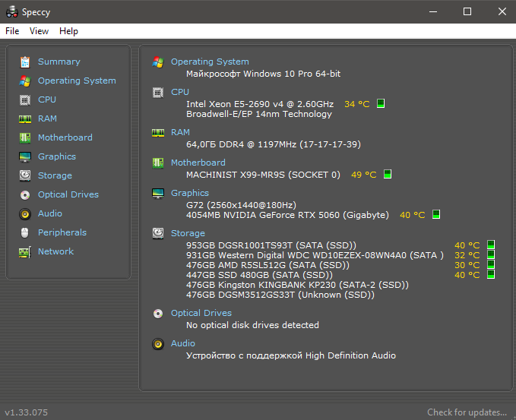Click the green indicator for DGSR1001TS93T drive temperature

(491, 245)
